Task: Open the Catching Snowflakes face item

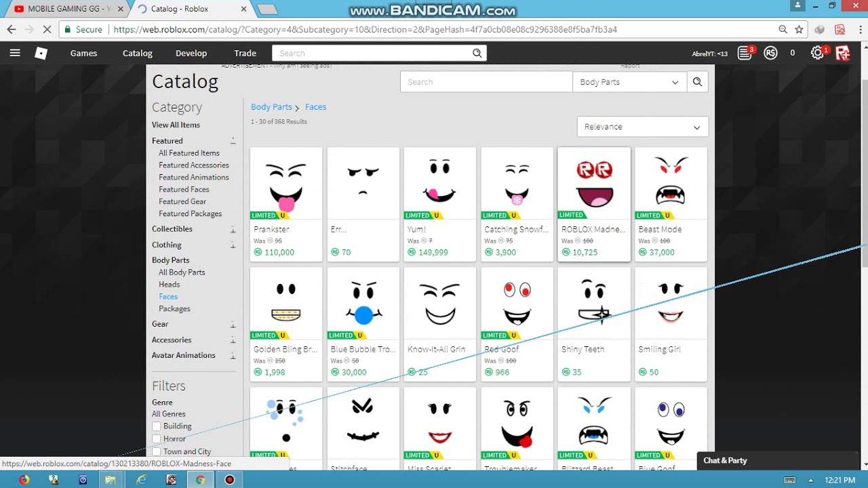Action: pyautogui.click(x=517, y=204)
